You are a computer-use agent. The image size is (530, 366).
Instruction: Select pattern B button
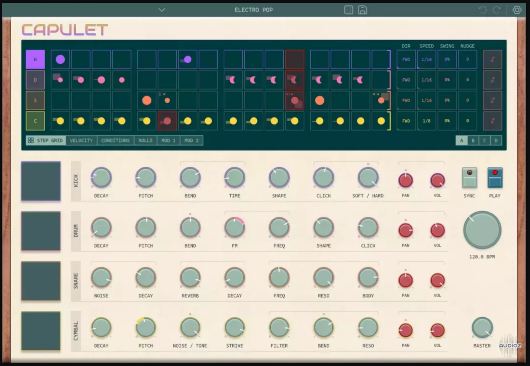[x=473, y=140]
